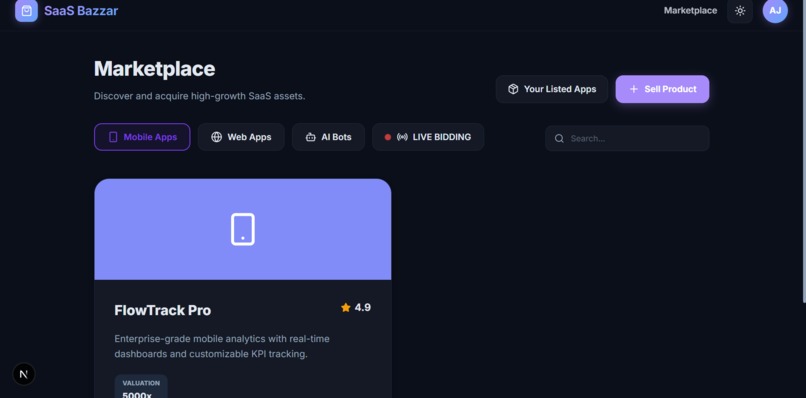Viewport: 806px width, 398px height.
Task: Open the AJ user avatar menu
Action: point(775,11)
